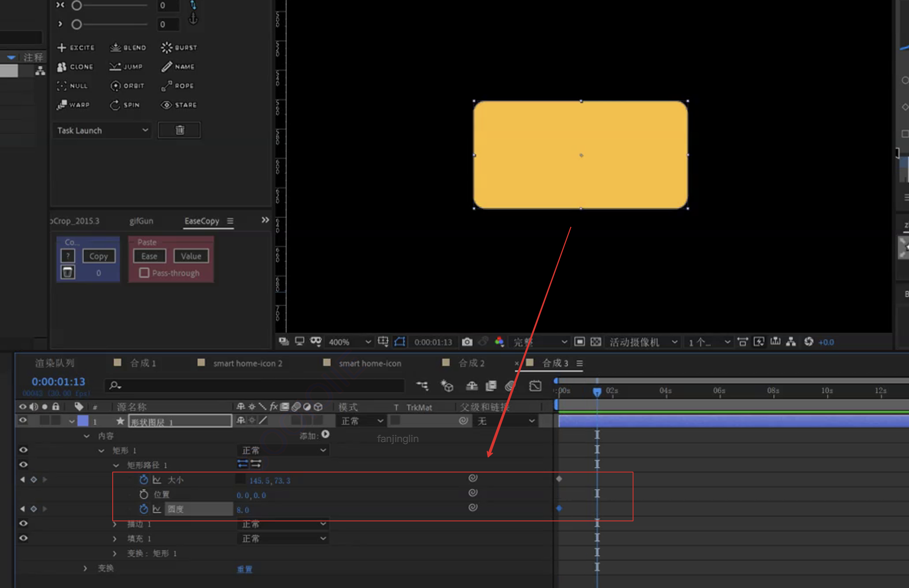Click the Copy button in EaseCopy

99,256
